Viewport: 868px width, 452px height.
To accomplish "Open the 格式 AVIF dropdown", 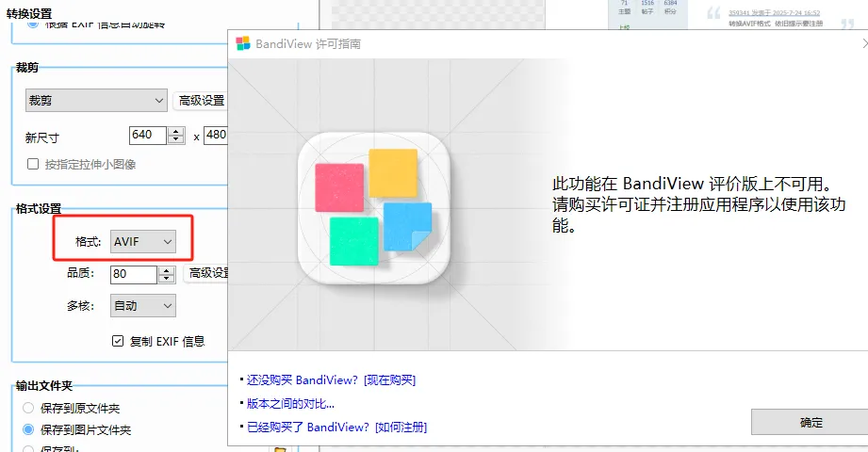I will (143, 242).
